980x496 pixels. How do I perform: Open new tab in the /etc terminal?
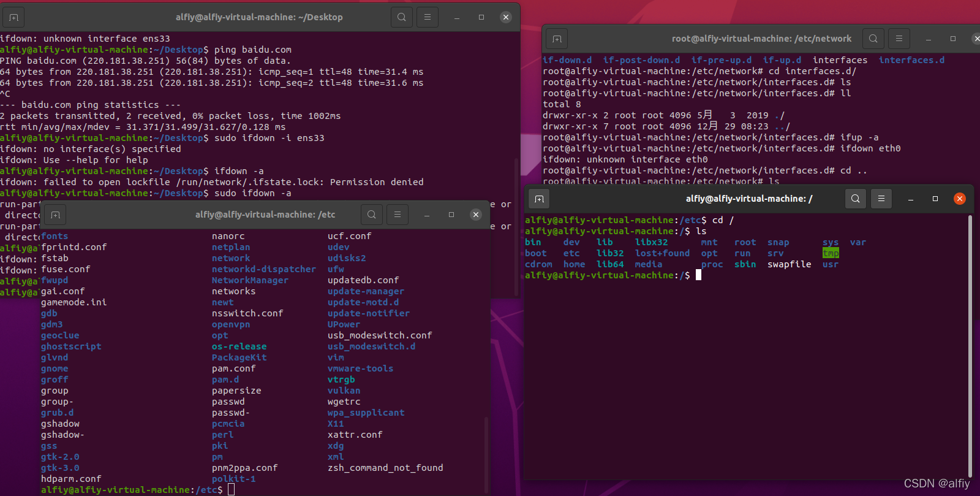coord(55,215)
